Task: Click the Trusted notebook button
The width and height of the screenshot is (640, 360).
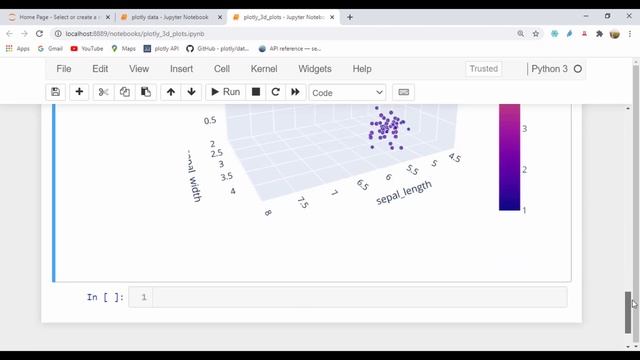Action: click(484, 69)
